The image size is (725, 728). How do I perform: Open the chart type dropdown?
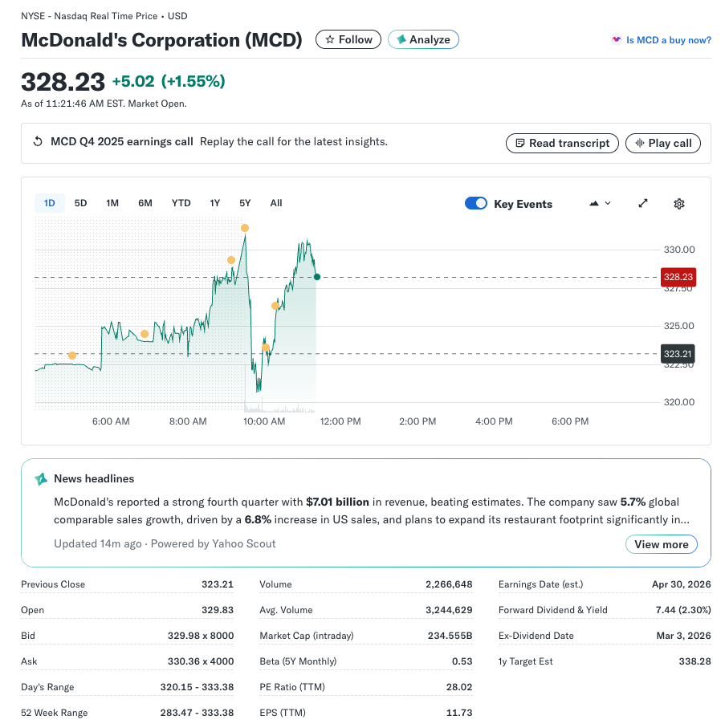tap(600, 204)
